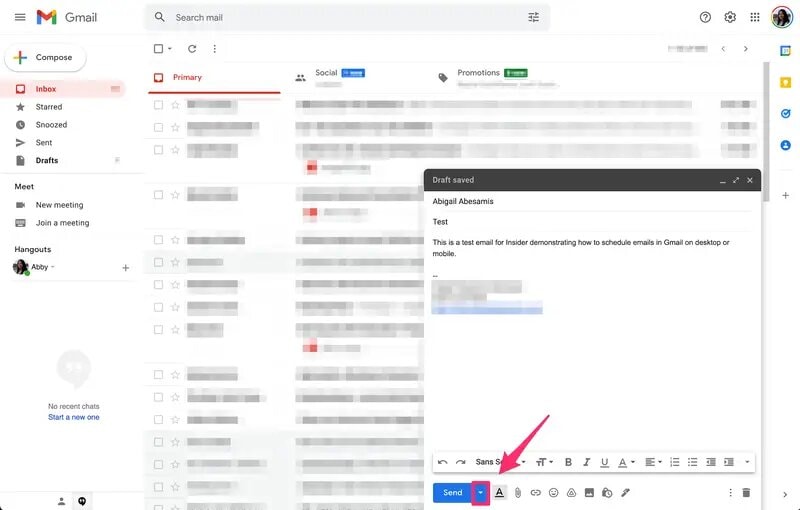Toggle bold formatting

(568, 462)
